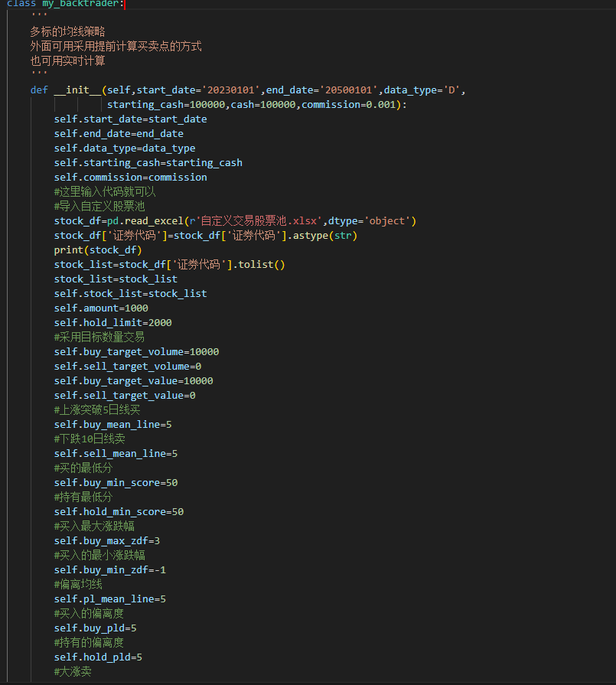Screen dimensions: 616x685
Task: Click line self.start_date=start_date
Action: pos(130,119)
